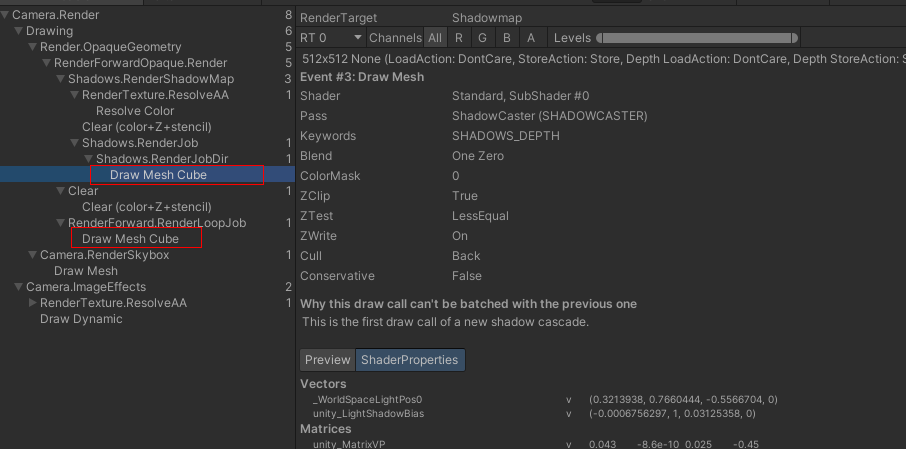Collapse the Drawing tree node
The image size is (906, 449).
[19, 32]
